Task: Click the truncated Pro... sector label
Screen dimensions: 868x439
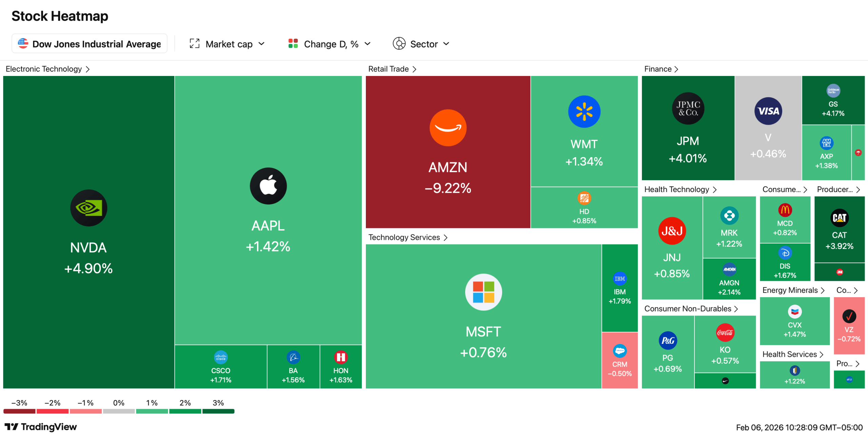Action: click(x=844, y=363)
